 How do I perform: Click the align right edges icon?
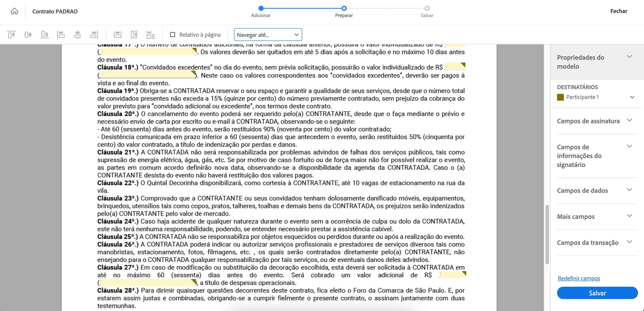point(94,35)
